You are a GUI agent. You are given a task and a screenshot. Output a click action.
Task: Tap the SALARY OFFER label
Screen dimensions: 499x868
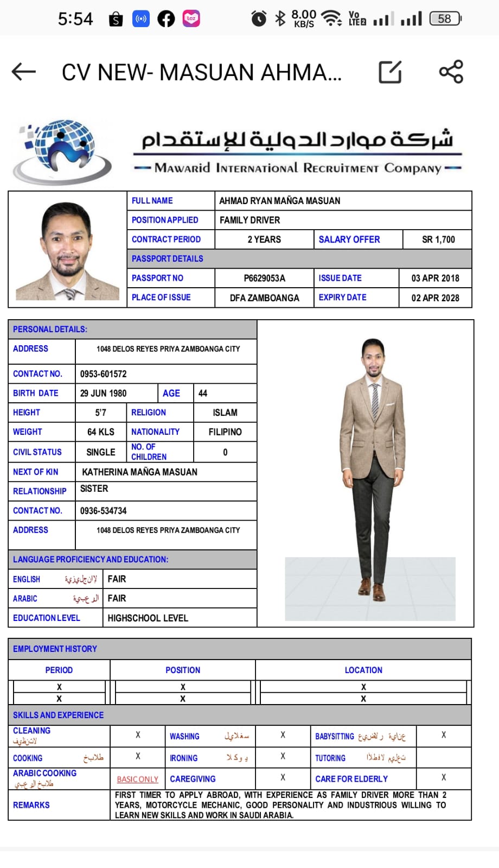pyautogui.click(x=349, y=239)
